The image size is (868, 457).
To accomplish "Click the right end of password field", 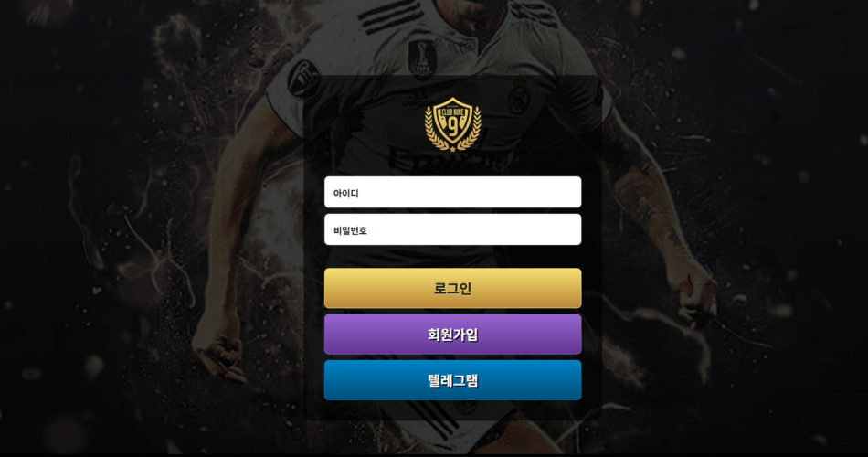I will click(570, 229).
